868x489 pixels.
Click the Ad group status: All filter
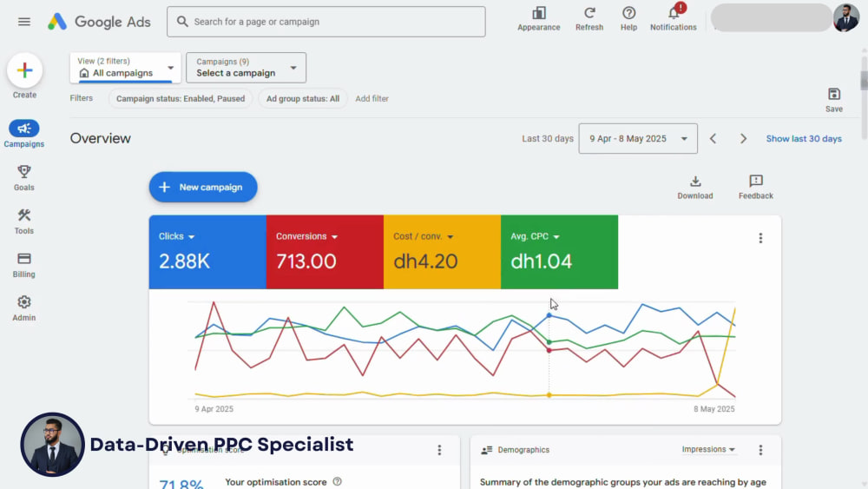click(303, 98)
